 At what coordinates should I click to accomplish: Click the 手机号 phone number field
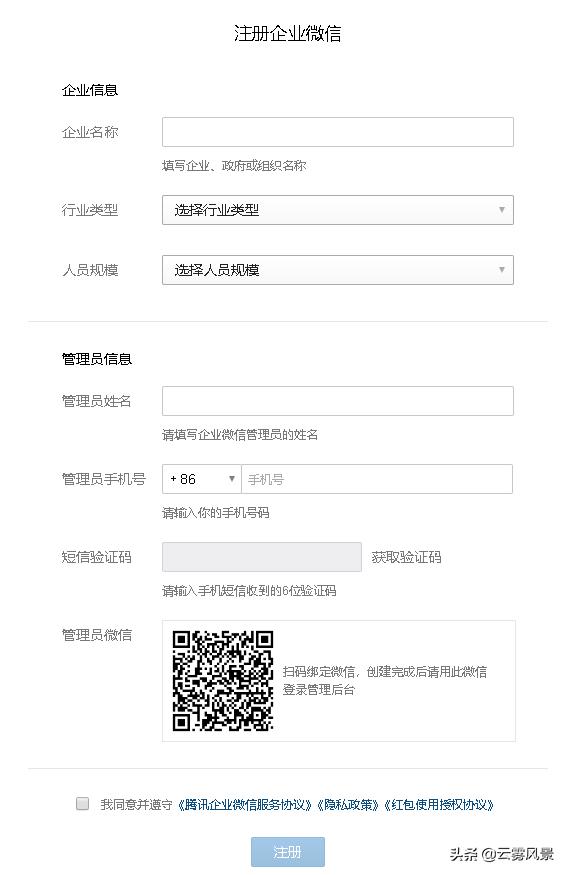pos(377,479)
